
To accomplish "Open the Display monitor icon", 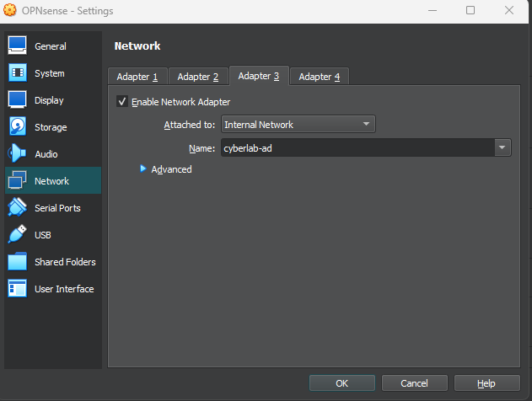I will coord(18,100).
